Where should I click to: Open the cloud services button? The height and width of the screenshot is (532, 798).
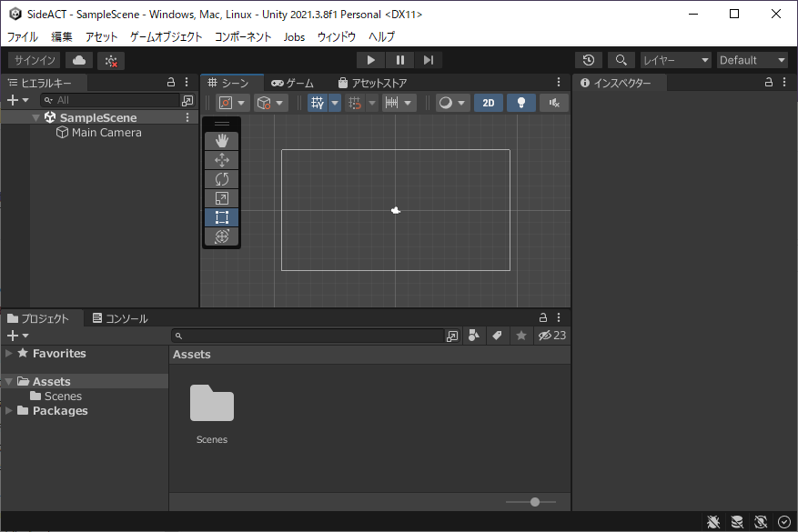79,61
